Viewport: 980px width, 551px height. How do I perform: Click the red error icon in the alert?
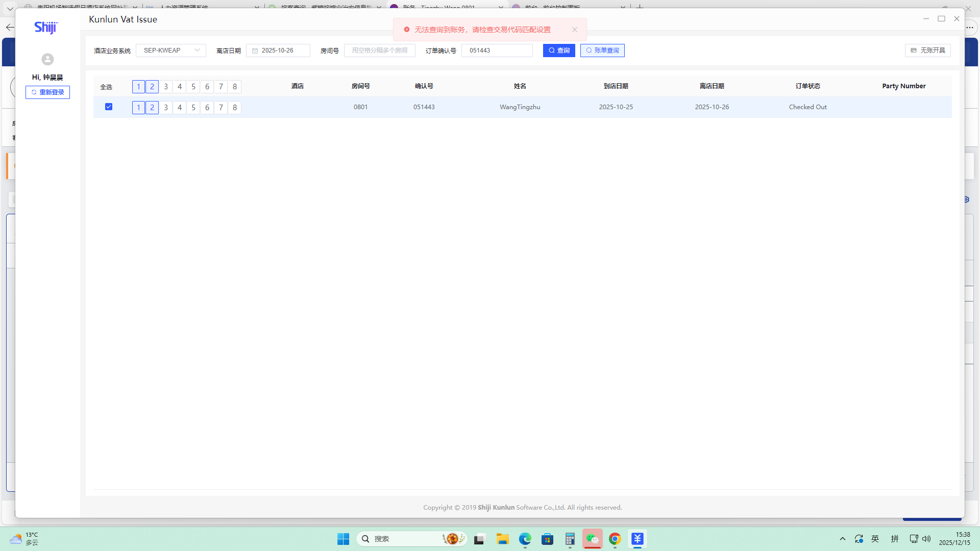(407, 30)
